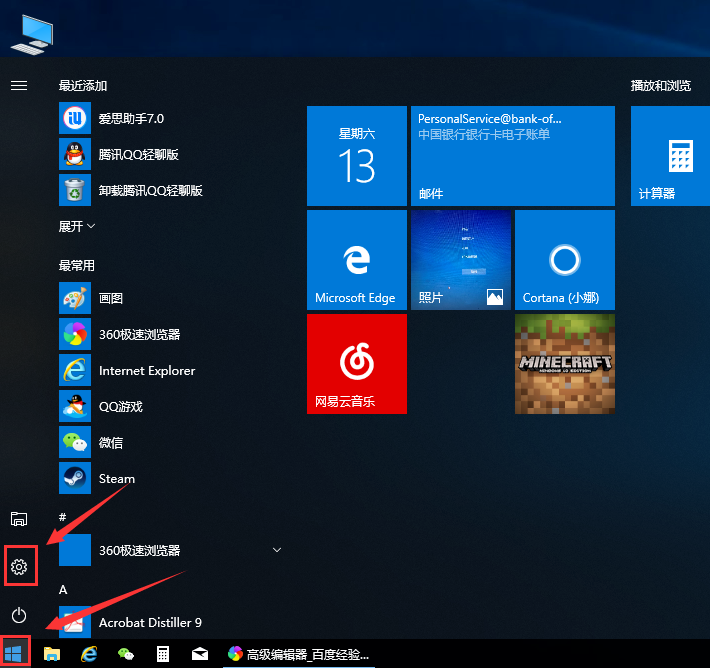Open File Explorer icon in Start sidebar

pyautogui.click(x=19, y=518)
